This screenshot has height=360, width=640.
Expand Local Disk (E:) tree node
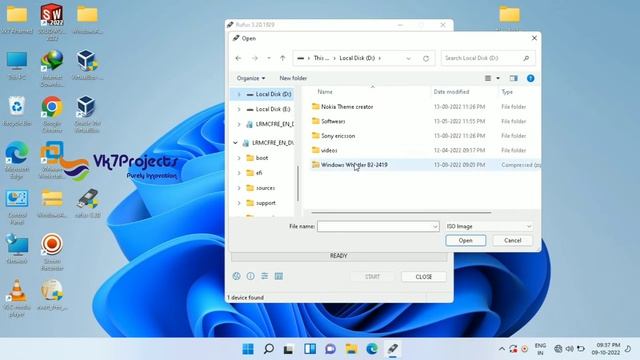239,109
